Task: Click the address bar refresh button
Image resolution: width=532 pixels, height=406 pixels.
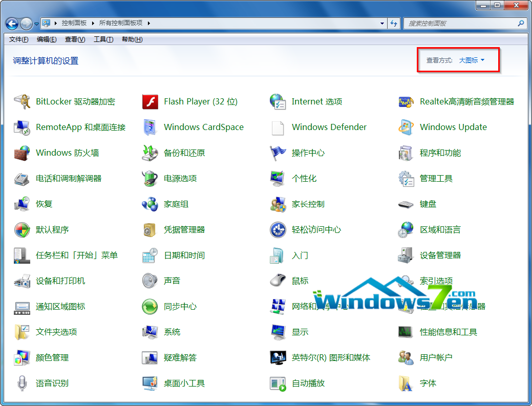Action: click(x=394, y=24)
